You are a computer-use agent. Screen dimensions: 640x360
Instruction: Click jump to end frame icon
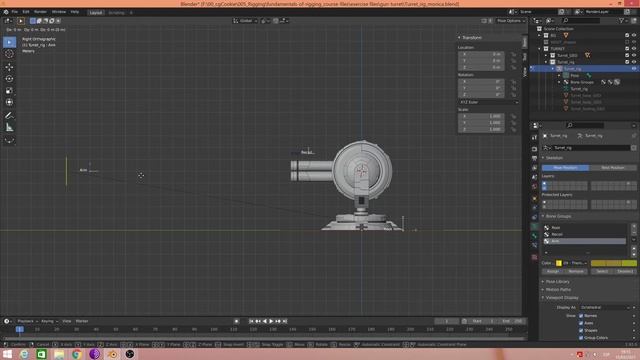[x=285, y=321]
